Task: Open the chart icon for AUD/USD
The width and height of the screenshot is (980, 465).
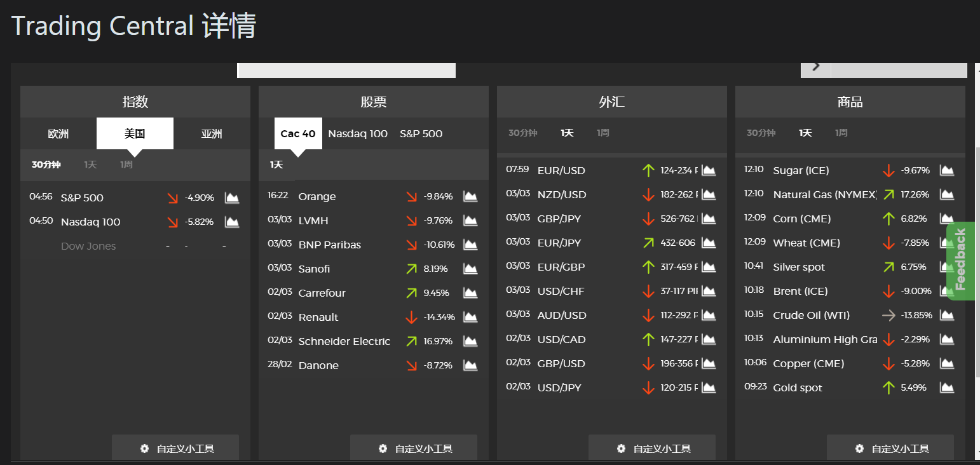Action: point(709,315)
